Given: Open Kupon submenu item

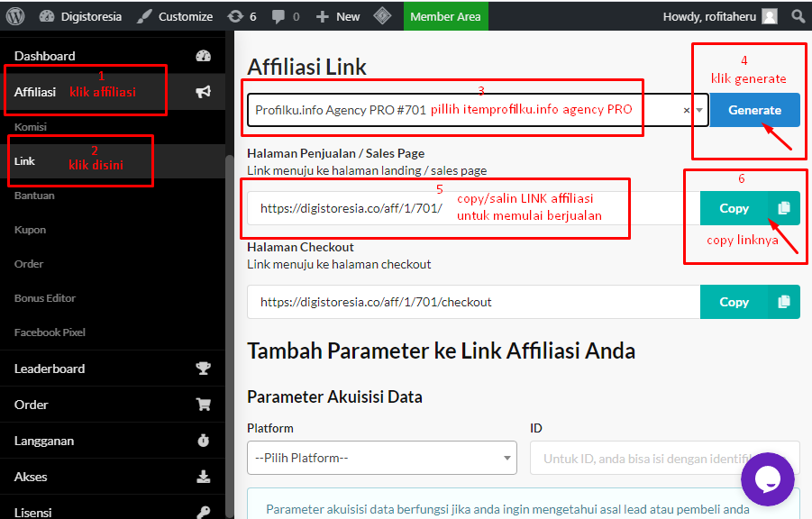Looking at the screenshot, I should [x=30, y=230].
